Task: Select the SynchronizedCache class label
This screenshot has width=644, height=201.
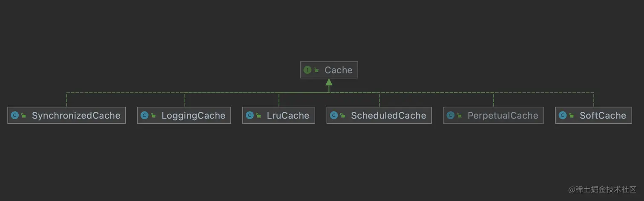Action: point(76,116)
